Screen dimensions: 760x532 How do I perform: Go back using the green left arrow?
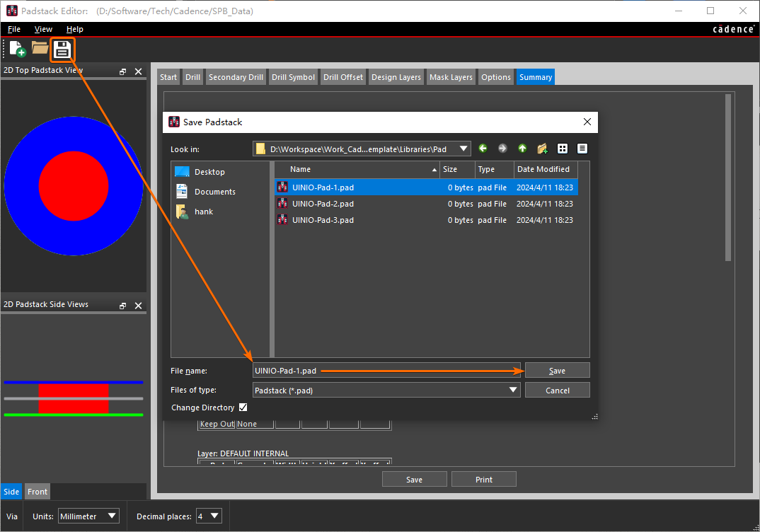pyautogui.click(x=483, y=149)
